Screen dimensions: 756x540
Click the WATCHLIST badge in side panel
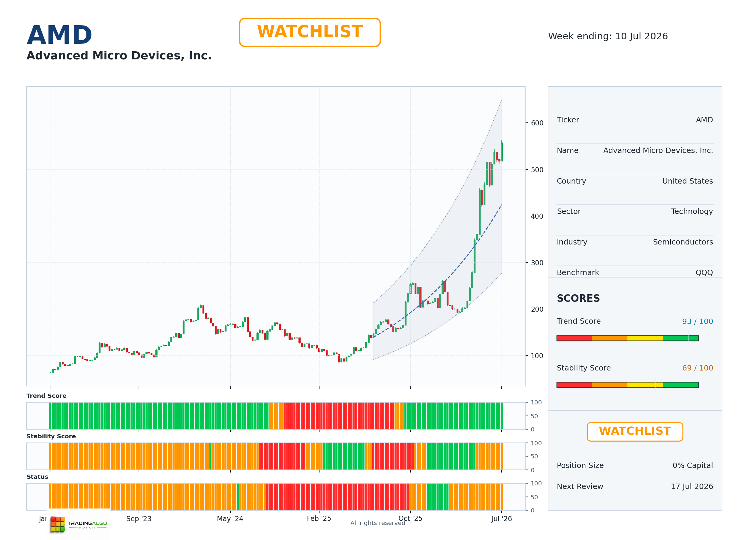[x=635, y=432]
